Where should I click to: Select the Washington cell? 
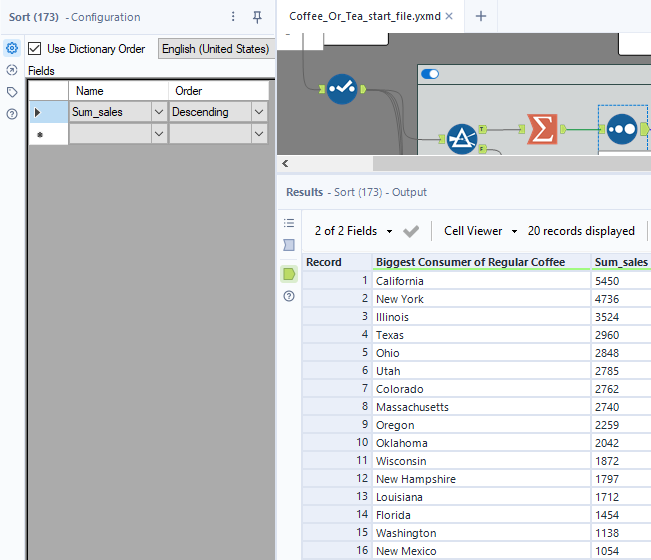pyautogui.click(x=481, y=533)
